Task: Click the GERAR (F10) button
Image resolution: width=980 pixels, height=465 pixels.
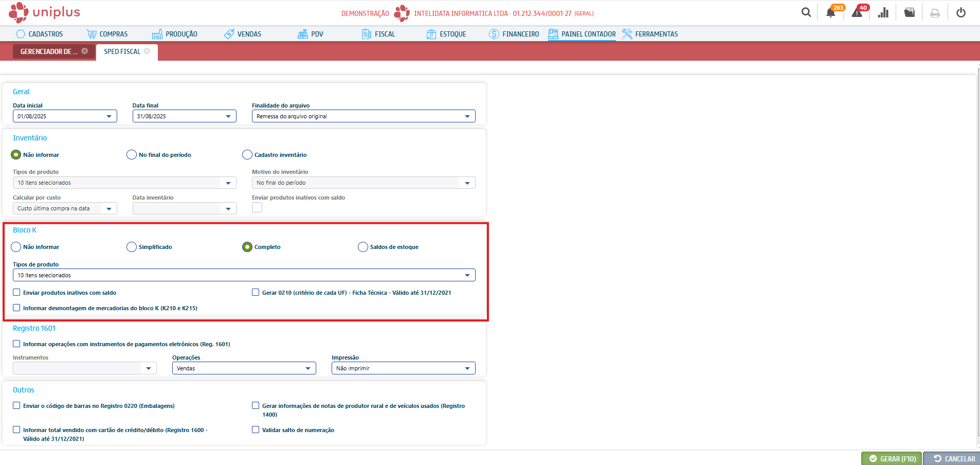Action: tap(892, 458)
